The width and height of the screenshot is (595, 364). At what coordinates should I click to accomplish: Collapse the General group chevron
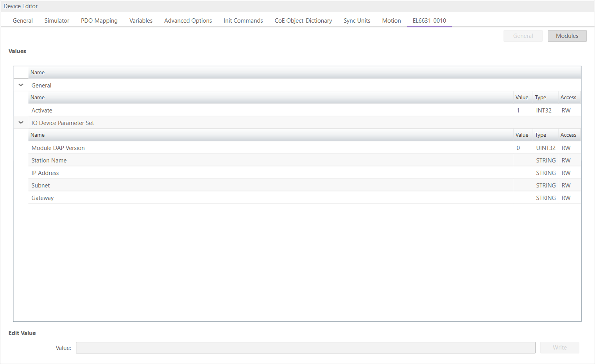click(21, 85)
